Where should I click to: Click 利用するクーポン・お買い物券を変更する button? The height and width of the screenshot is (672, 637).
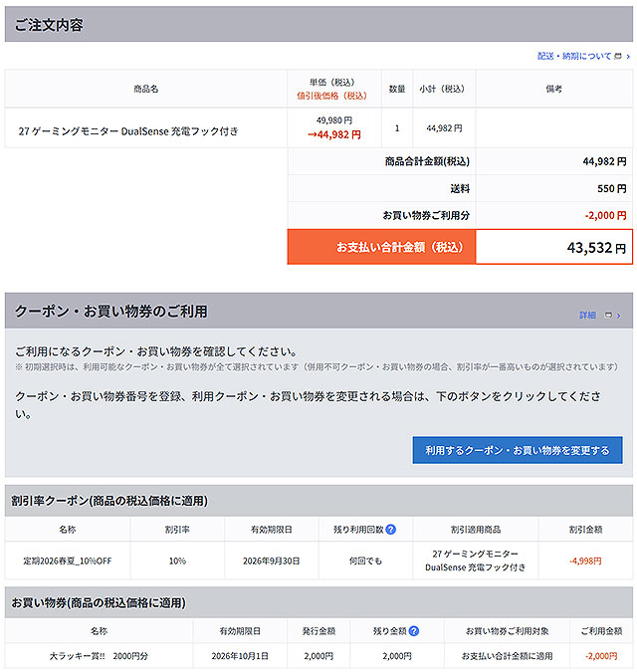pos(517,450)
